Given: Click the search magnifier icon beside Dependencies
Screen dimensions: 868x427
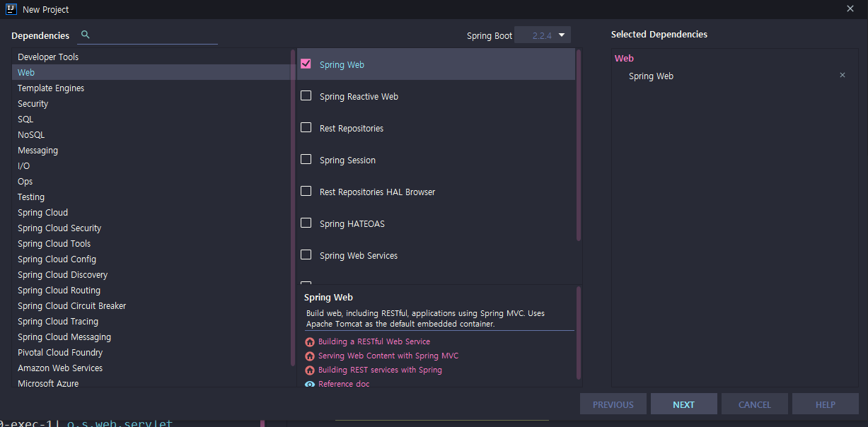Looking at the screenshot, I should point(86,35).
